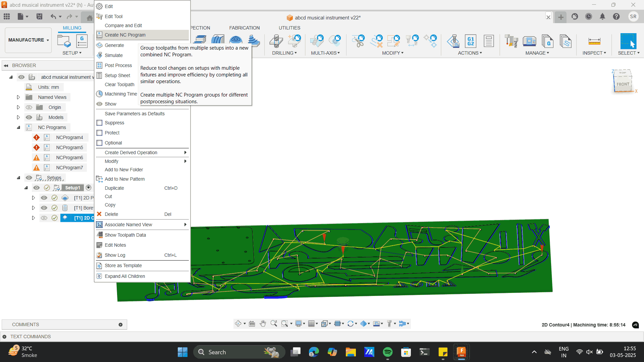Activate the Select tool icon
Viewport: 644px width, 362px height.
click(628, 41)
